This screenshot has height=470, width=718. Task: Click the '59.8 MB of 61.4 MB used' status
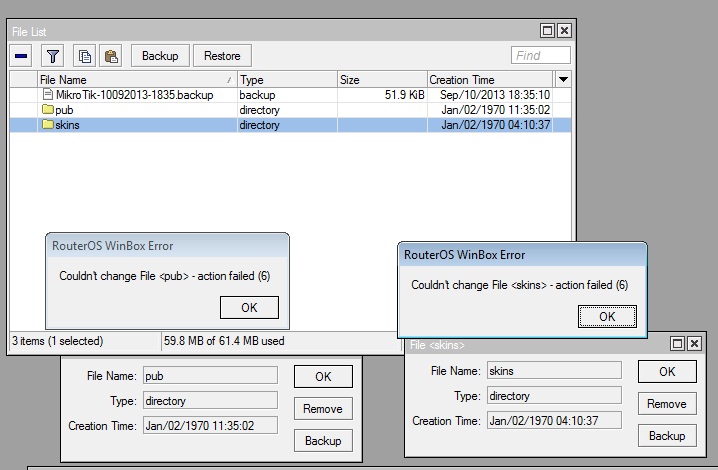coord(224,341)
